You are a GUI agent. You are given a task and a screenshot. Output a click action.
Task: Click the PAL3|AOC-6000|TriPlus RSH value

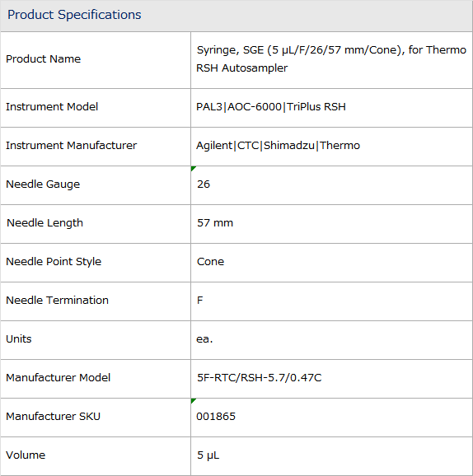(x=271, y=107)
